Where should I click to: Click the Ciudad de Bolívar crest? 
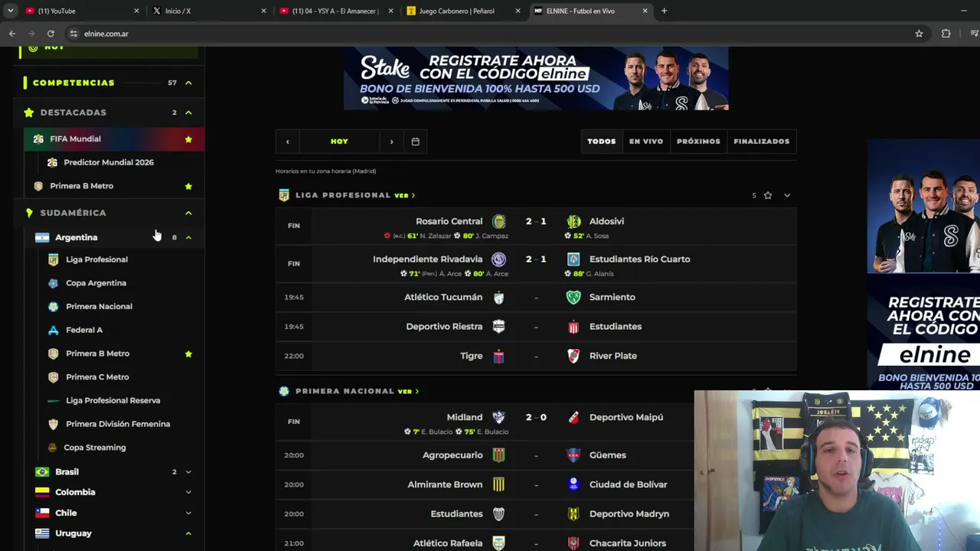[573, 484]
